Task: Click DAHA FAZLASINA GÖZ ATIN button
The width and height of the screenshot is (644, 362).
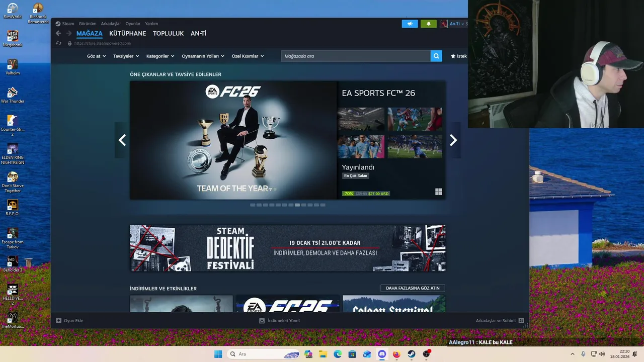Action: 413,288
